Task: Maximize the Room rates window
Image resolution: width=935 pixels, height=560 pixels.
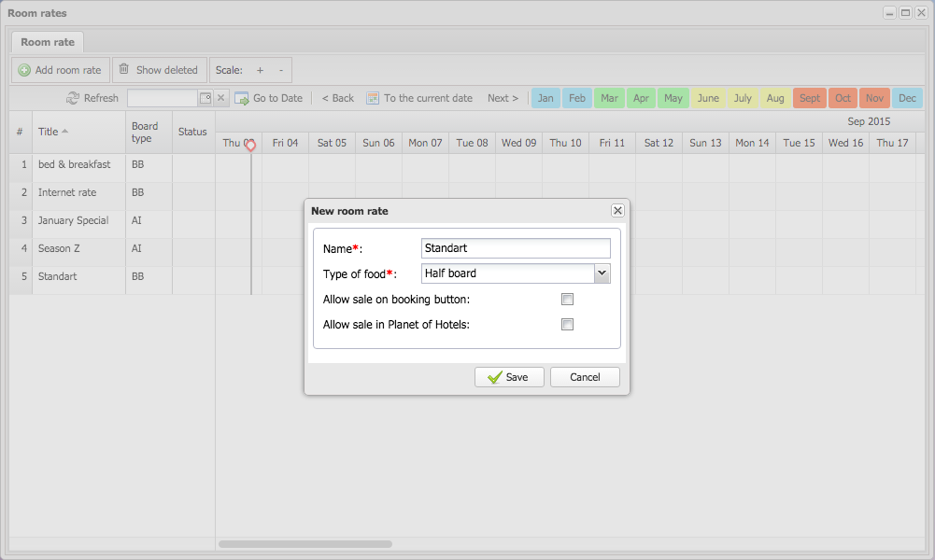Action: pyautogui.click(x=905, y=12)
